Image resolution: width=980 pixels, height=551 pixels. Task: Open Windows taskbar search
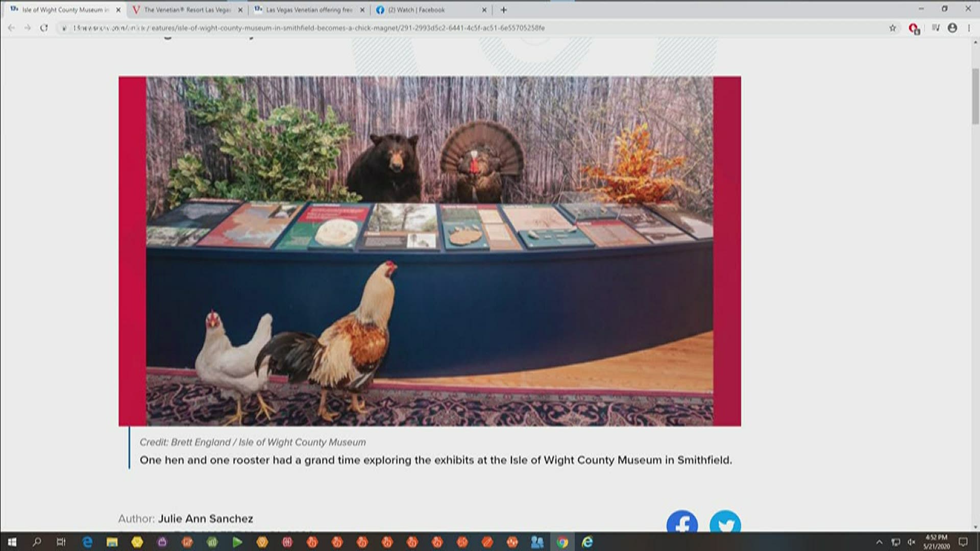click(37, 542)
